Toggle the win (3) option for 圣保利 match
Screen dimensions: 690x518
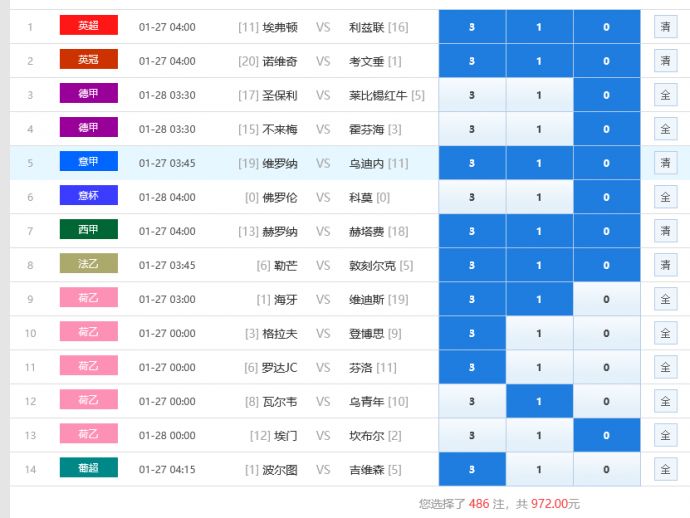pos(472,95)
